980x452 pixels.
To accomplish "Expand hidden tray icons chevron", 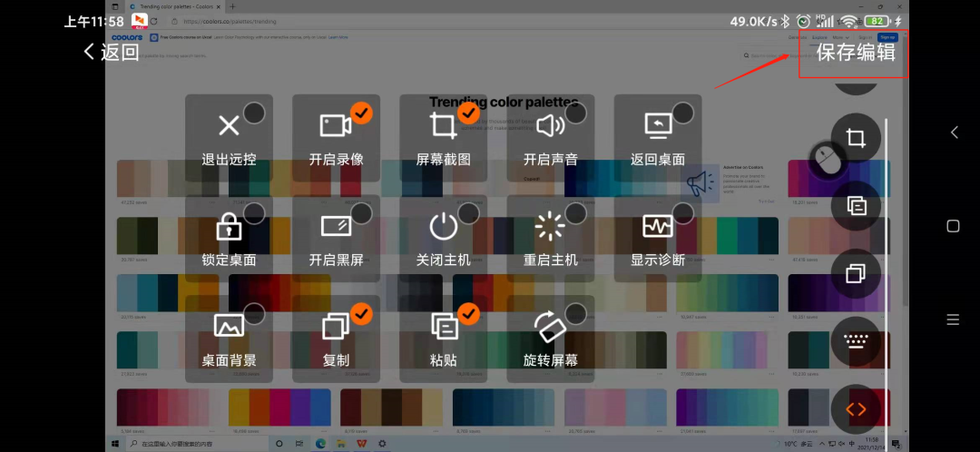I will 824,444.
